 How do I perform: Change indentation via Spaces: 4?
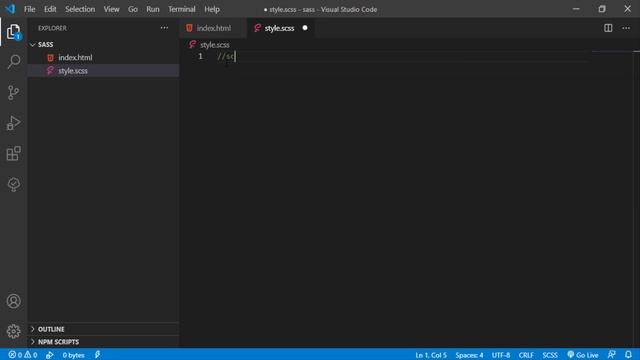click(x=469, y=355)
